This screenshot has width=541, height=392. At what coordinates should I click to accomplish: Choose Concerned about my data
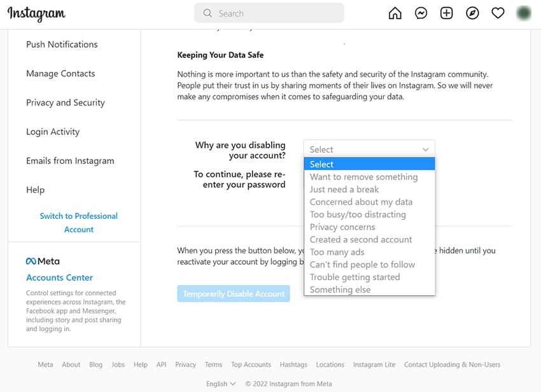pyautogui.click(x=369, y=202)
